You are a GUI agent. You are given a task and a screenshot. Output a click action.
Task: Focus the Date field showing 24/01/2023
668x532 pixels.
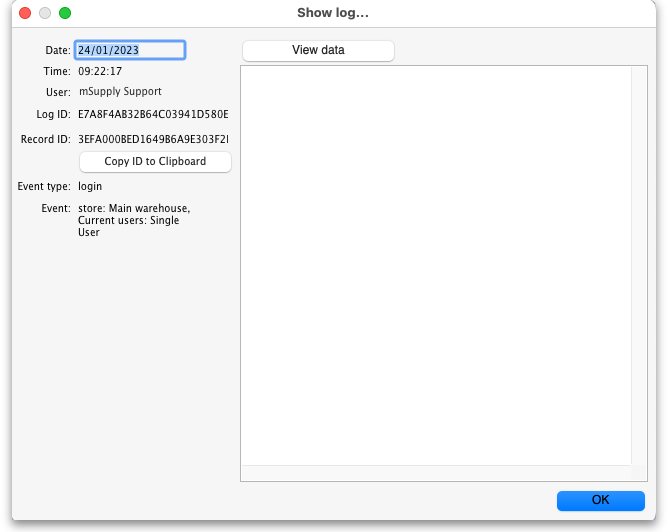click(x=129, y=50)
